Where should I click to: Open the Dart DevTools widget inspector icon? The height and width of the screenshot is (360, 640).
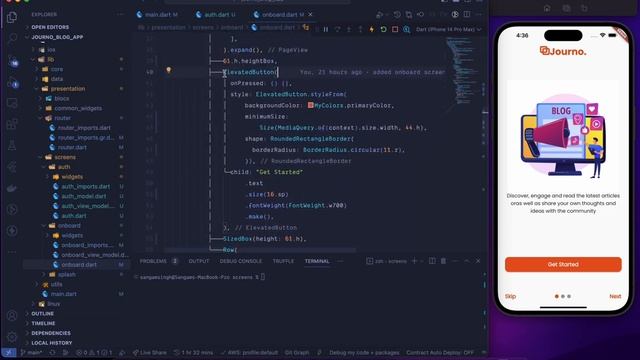407,29
